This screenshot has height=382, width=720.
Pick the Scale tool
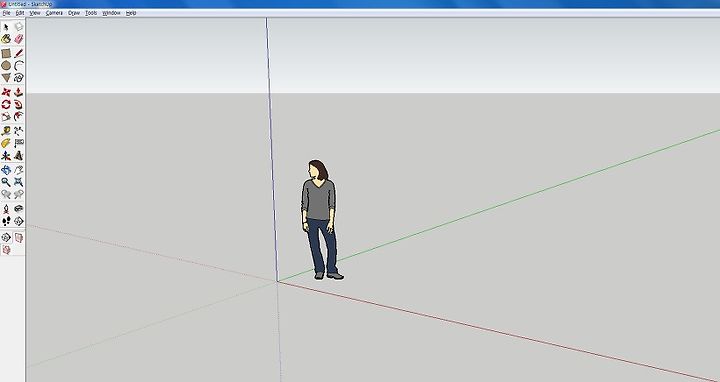click(x=6, y=117)
